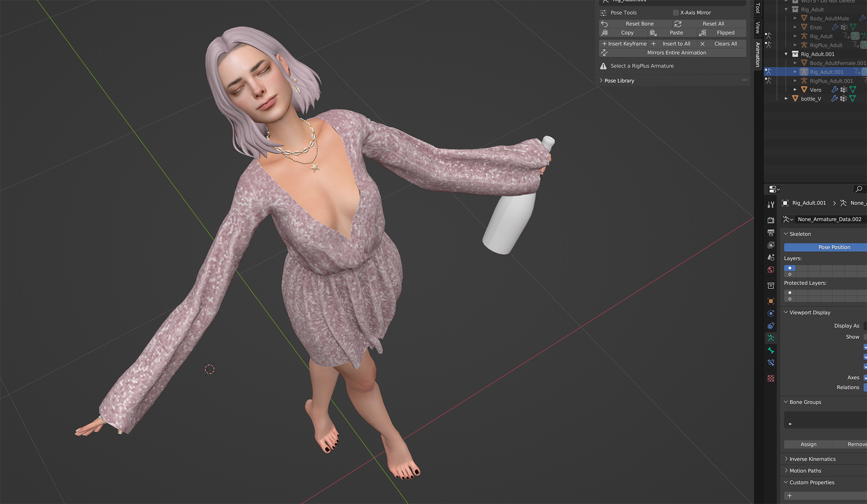The width and height of the screenshot is (867, 504).
Task: Expand the Pose Library panel
Action: pos(601,80)
